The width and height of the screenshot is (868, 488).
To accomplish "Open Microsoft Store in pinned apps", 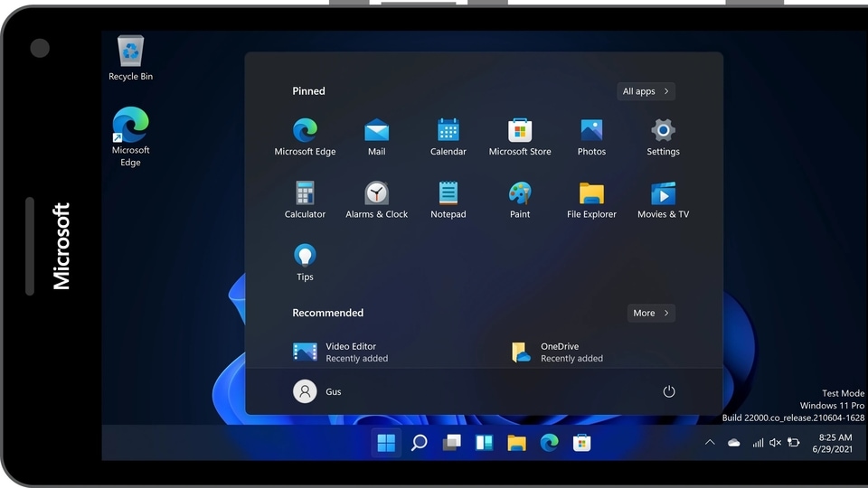I will point(520,137).
